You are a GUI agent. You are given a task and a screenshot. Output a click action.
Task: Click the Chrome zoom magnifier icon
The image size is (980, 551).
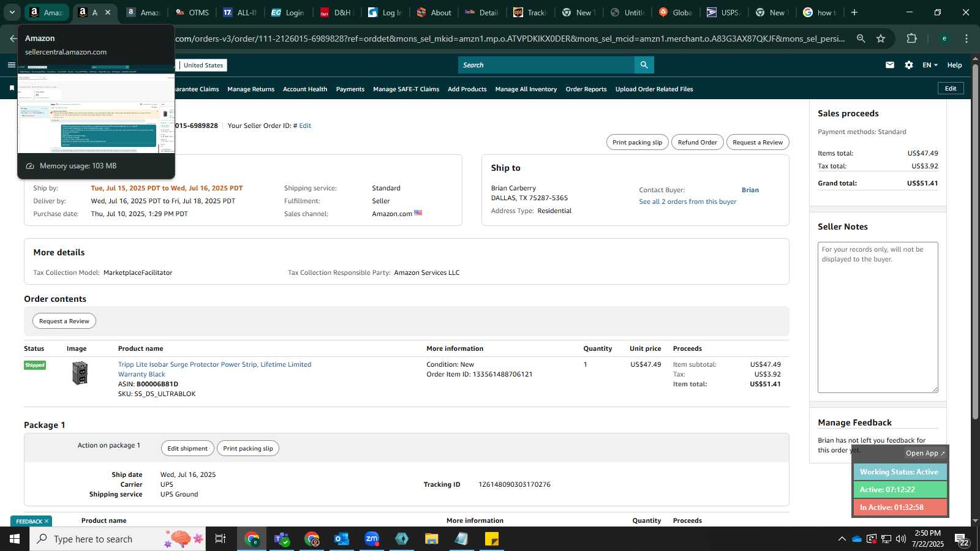pos(861,39)
